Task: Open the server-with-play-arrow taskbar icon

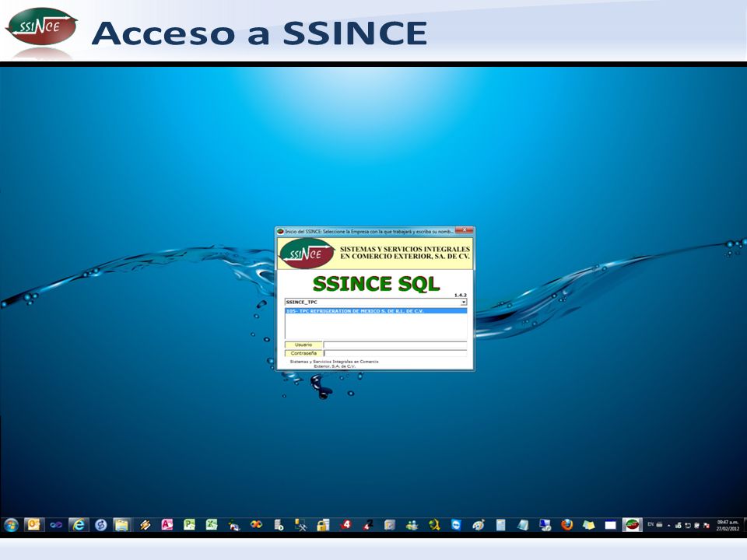Action: point(279,525)
